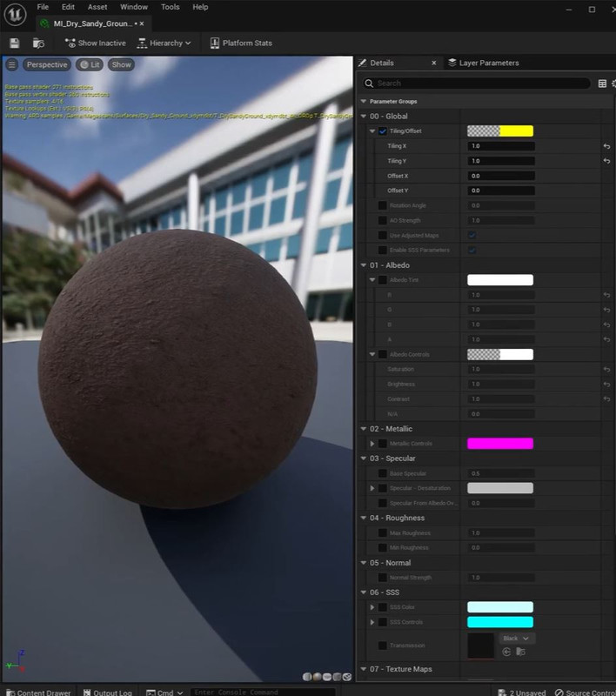Collapse the Parameter Groups section
The image size is (616, 696).
364,101
